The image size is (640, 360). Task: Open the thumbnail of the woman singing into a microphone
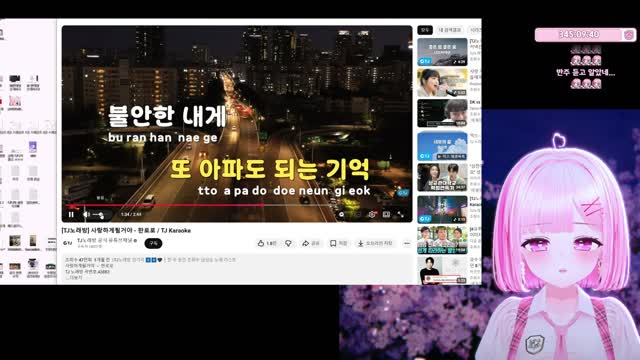pos(442,82)
